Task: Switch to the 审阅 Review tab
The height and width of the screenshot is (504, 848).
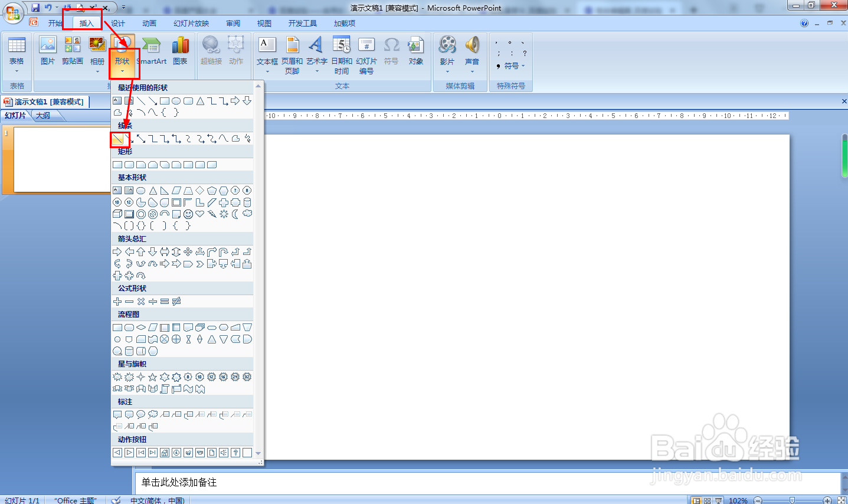Action: click(x=233, y=24)
